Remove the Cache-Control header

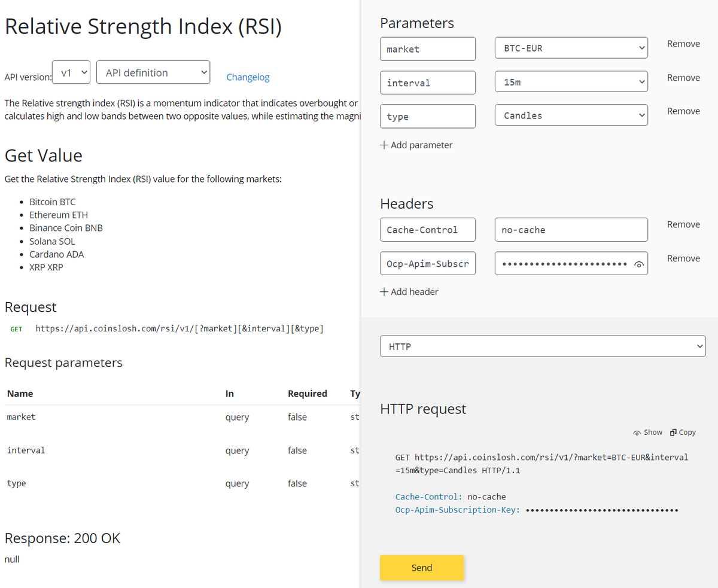(683, 224)
